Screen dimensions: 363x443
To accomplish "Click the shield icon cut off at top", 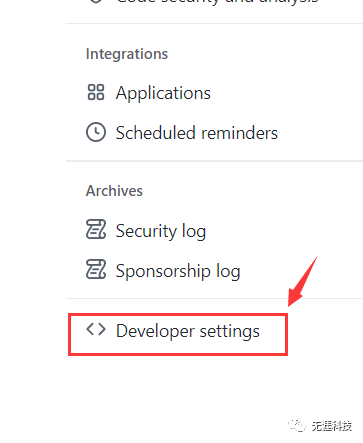I will tap(96, 1).
